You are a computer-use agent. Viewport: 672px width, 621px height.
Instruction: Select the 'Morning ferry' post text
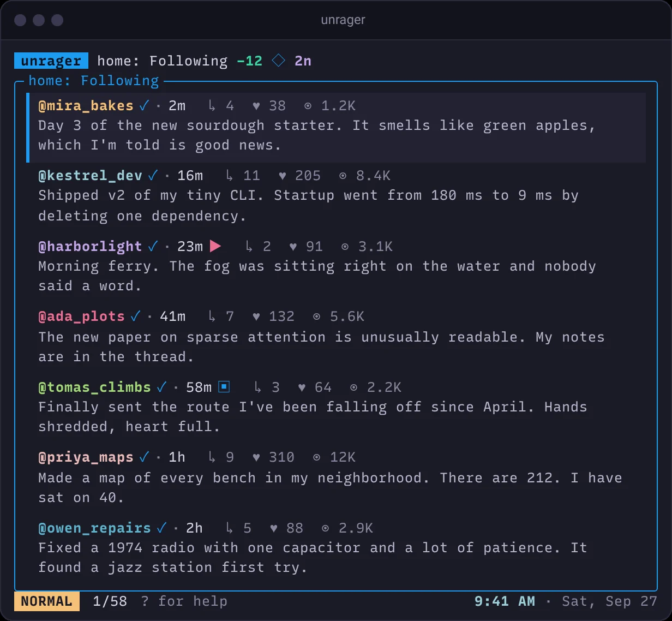317,276
